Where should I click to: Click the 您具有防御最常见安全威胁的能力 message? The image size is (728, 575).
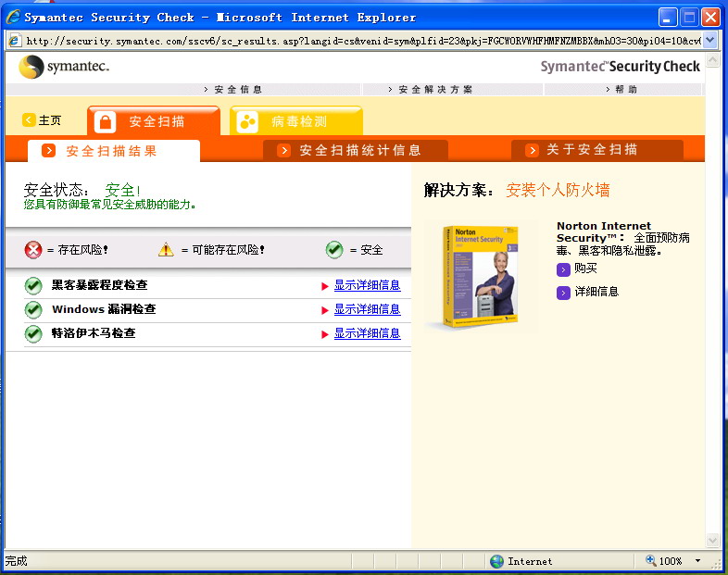[x=109, y=205]
